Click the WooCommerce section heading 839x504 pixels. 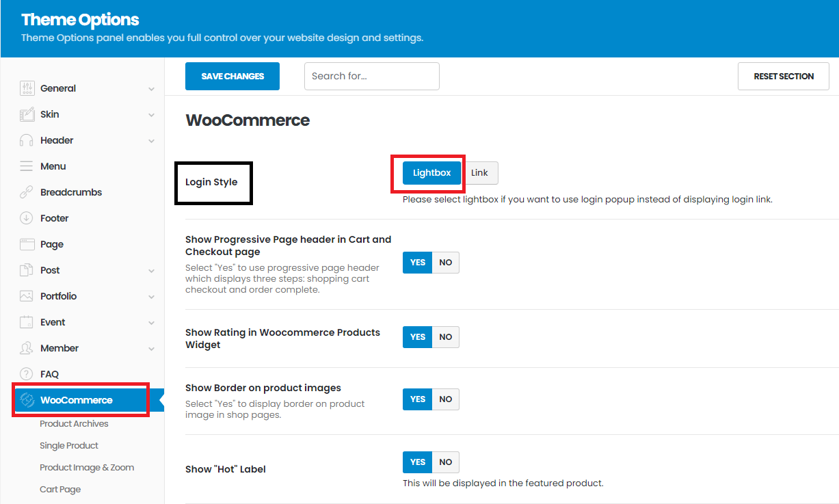point(248,120)
